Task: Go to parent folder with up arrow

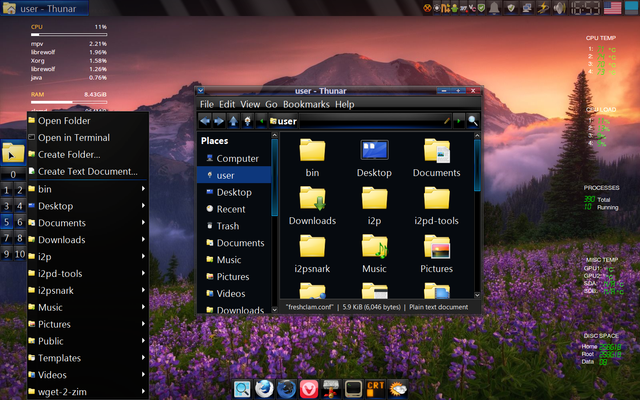Action: [x=233, y=121]
